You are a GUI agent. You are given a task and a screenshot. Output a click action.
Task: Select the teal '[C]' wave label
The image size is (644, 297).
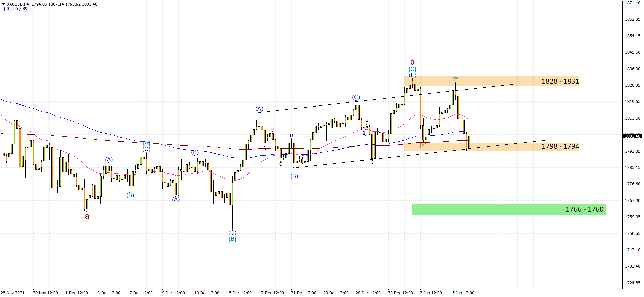(x=412, y=69)
